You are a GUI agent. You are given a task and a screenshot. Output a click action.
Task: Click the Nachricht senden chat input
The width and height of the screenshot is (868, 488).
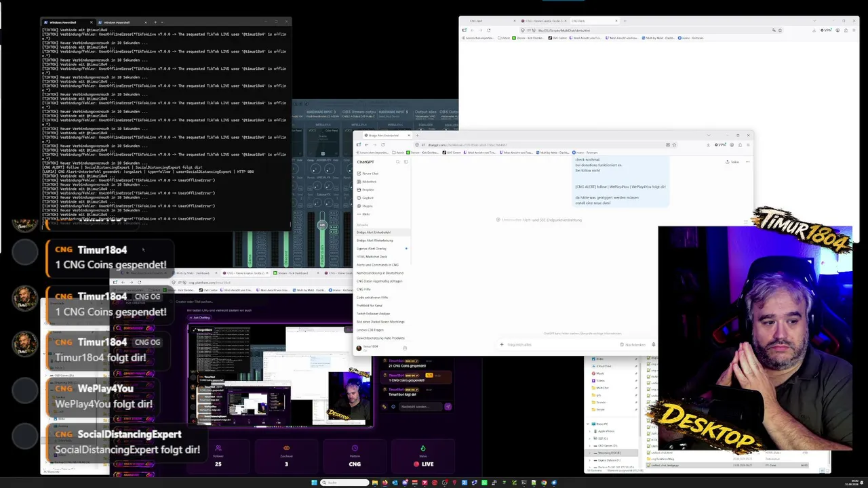420,406
